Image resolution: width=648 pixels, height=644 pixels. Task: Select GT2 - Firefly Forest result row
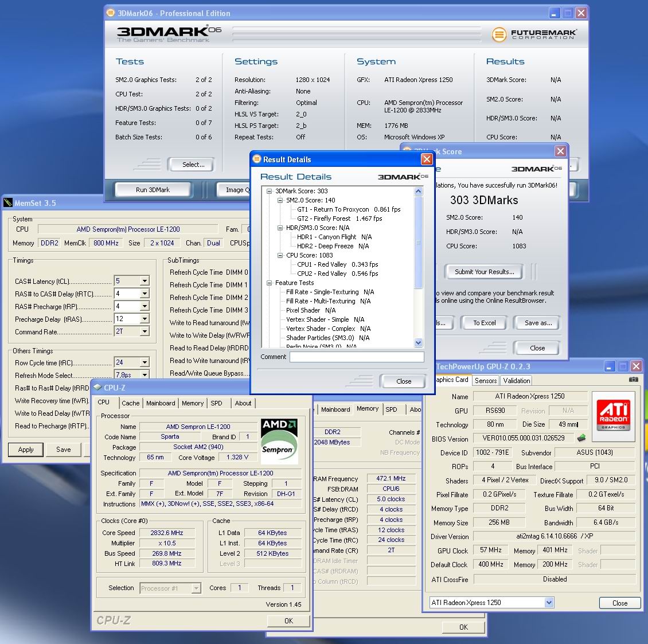[x=339, y=218]
